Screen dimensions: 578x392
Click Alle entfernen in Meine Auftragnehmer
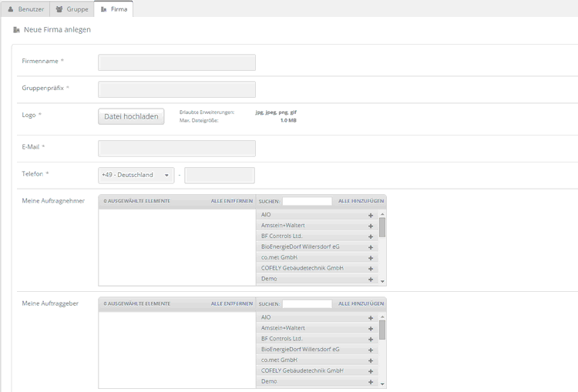tap(232, 201)
